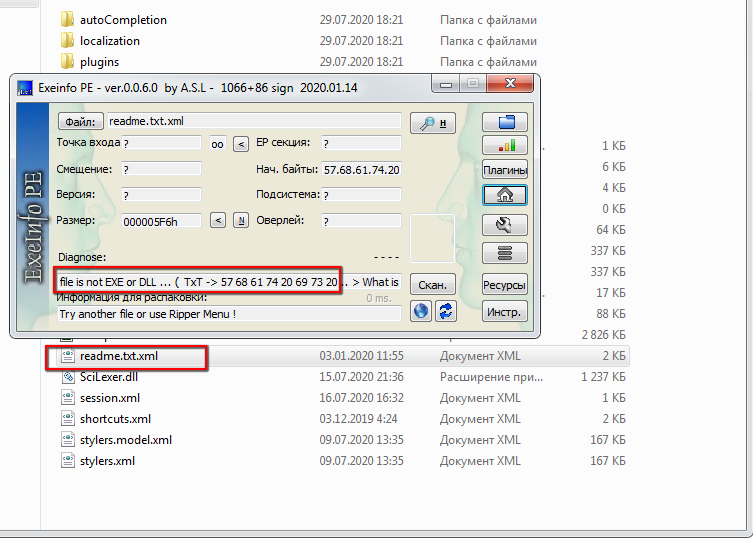Click the Нач. байты field showing 57.68.61.74.20
Image resolution: width=753 pixels, height=538 pixels.
coord(361,169)
